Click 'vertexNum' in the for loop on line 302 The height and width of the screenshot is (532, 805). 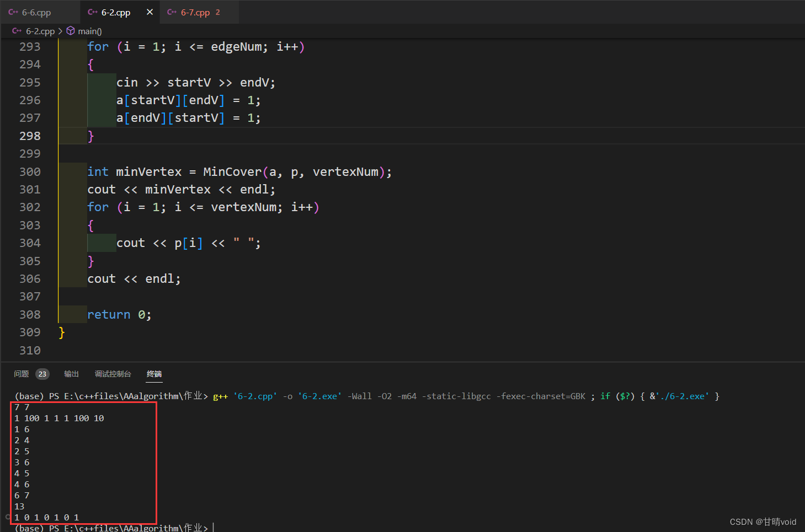(243, 207)
